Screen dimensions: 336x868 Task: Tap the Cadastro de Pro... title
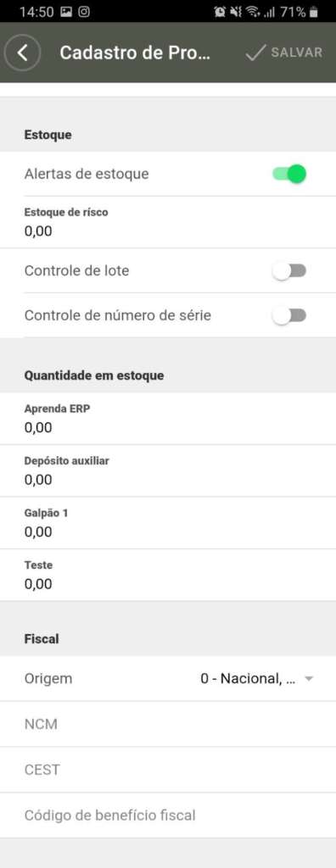[135, 53]
